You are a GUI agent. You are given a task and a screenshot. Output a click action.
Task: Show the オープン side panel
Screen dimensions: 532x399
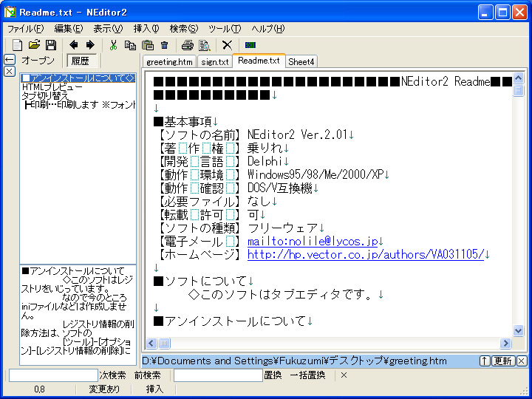pos(38,61)
